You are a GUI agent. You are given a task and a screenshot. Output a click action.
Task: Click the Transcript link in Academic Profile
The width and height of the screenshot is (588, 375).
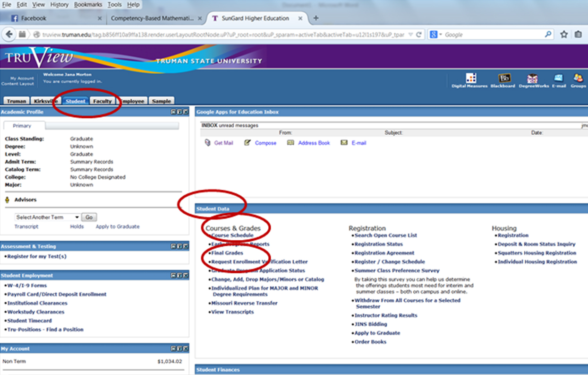pos(26,227)
